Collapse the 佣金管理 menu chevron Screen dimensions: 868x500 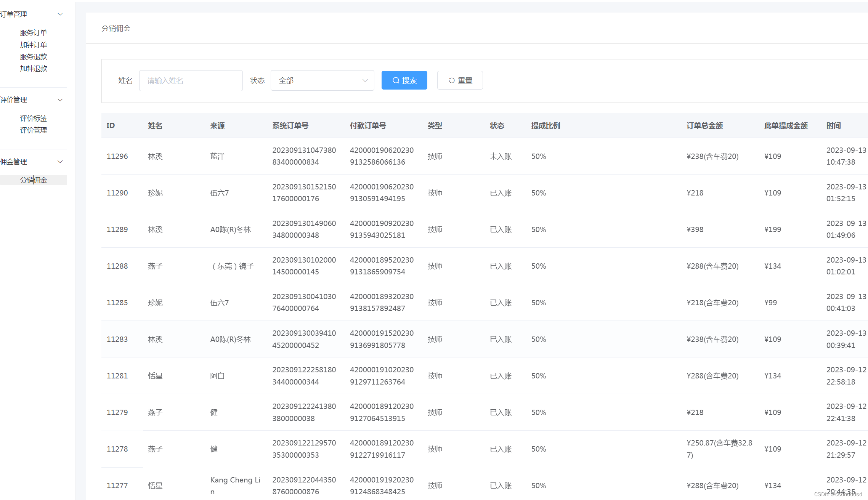click(60, 162)
